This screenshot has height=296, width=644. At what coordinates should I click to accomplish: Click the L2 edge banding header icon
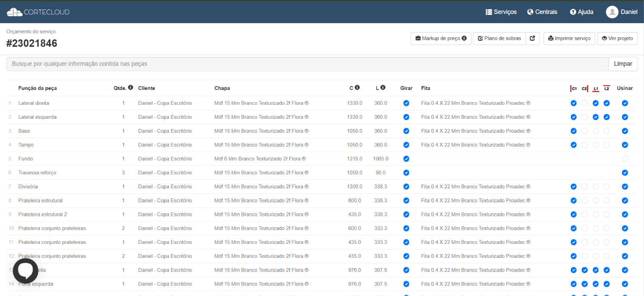coord(607,88)
